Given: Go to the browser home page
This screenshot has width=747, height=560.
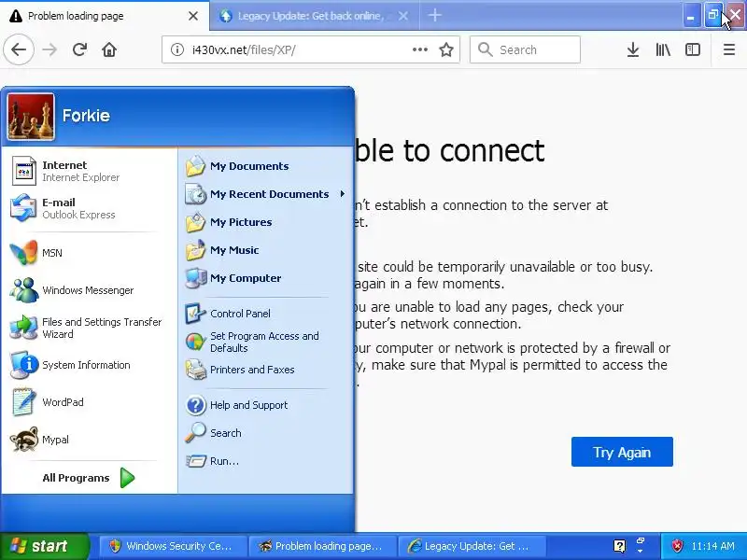Looking at the screenshot, I should point(109,49).
